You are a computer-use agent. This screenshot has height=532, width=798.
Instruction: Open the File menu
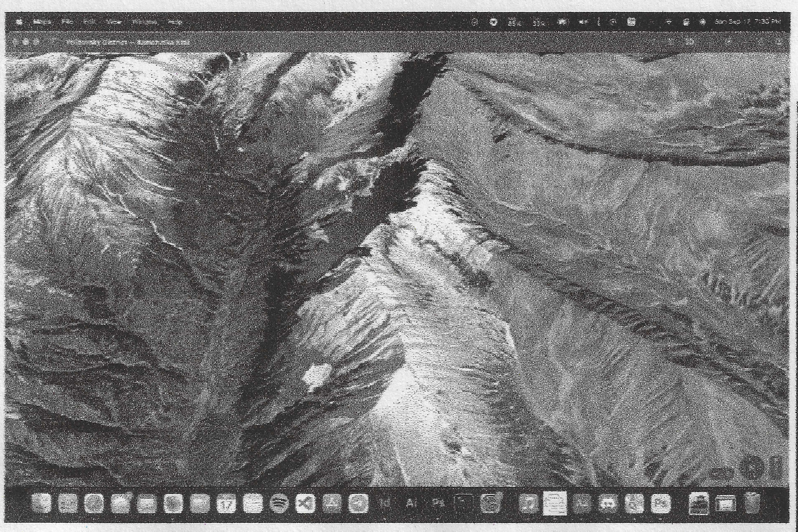click(68, 22)
